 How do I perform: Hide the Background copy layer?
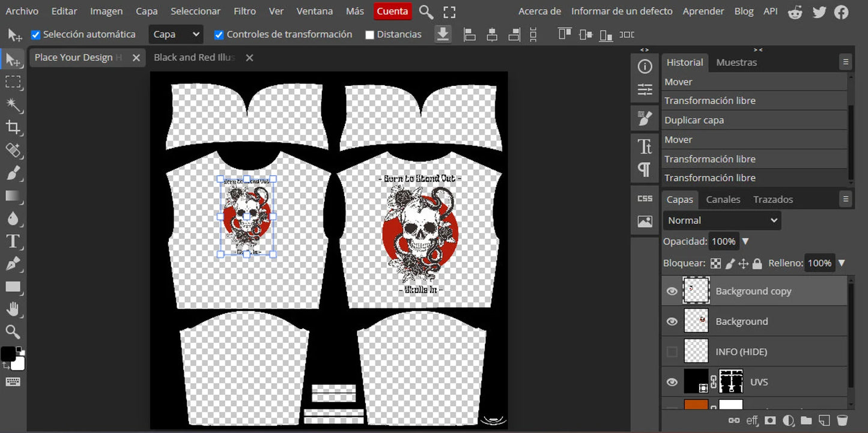click(672, 291)
